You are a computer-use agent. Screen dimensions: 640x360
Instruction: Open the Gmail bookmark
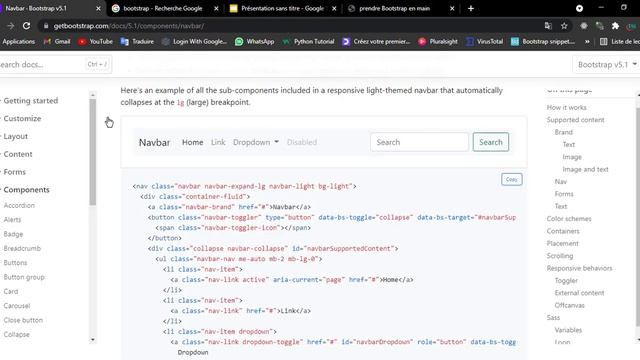pos(57,41)
